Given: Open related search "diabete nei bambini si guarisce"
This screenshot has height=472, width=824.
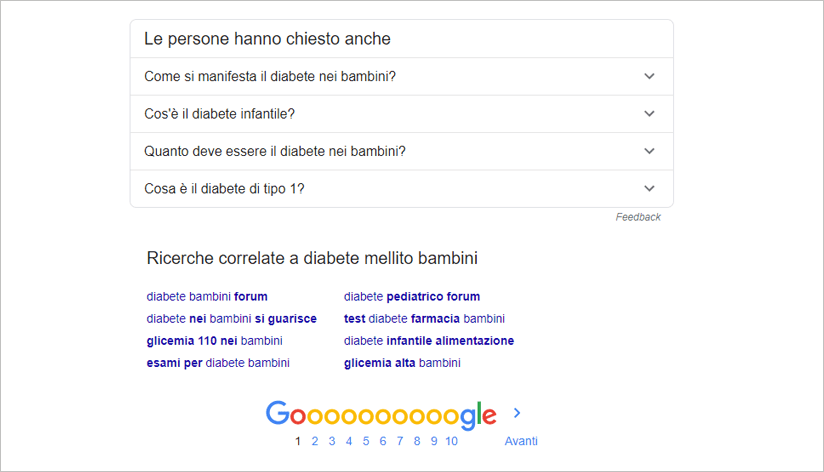Looking at the screenshot, I should (232, 319).
